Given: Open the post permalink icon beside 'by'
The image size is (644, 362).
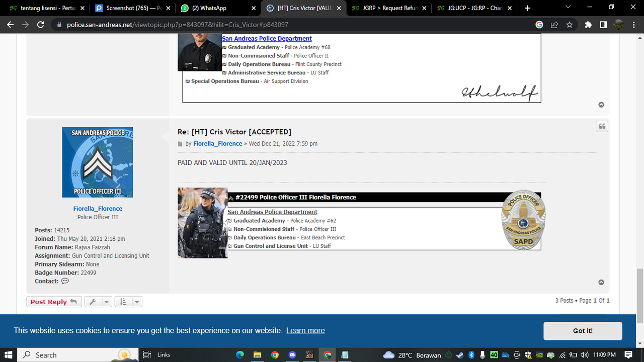Looking at the screenshot, I should point(180,144).
